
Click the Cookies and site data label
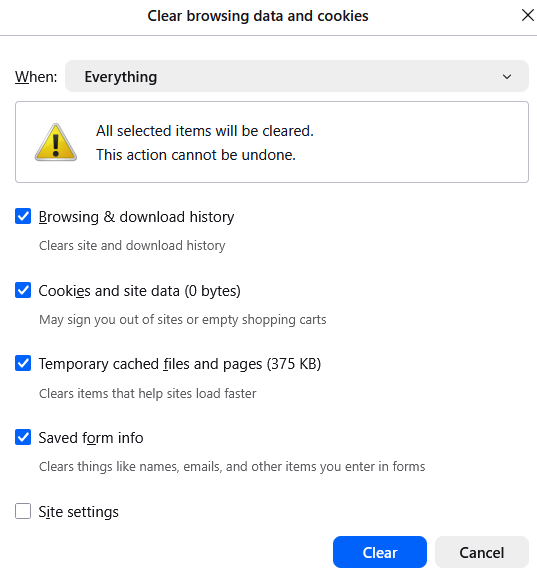[x=139, y=291]
